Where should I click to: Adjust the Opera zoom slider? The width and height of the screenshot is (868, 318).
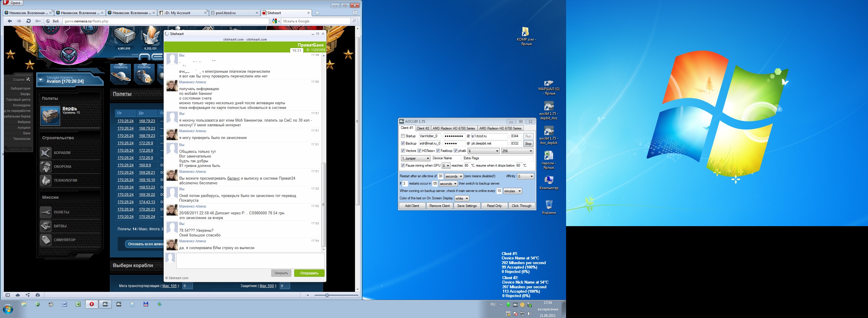[x=327, y=295]
